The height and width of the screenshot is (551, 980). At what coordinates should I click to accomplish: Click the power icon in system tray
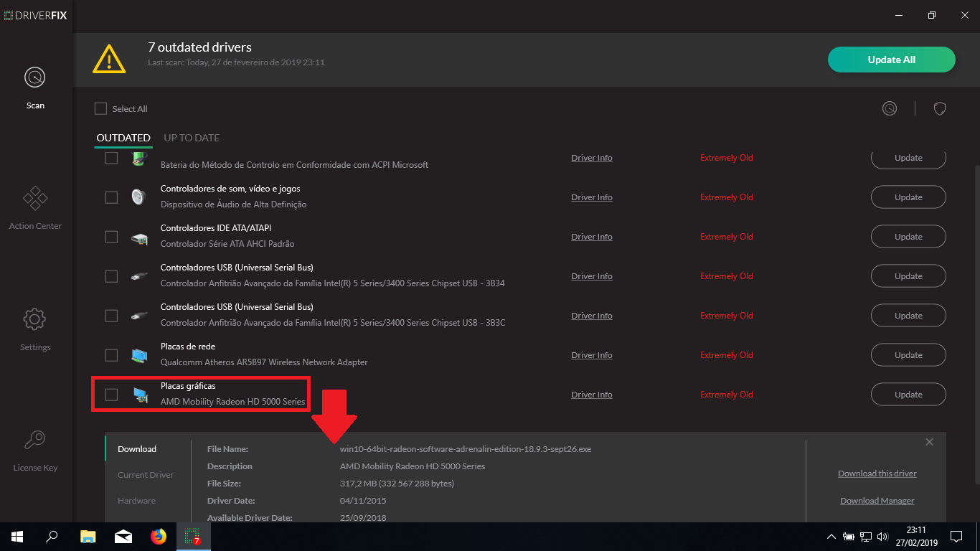[x=848, y=537]
